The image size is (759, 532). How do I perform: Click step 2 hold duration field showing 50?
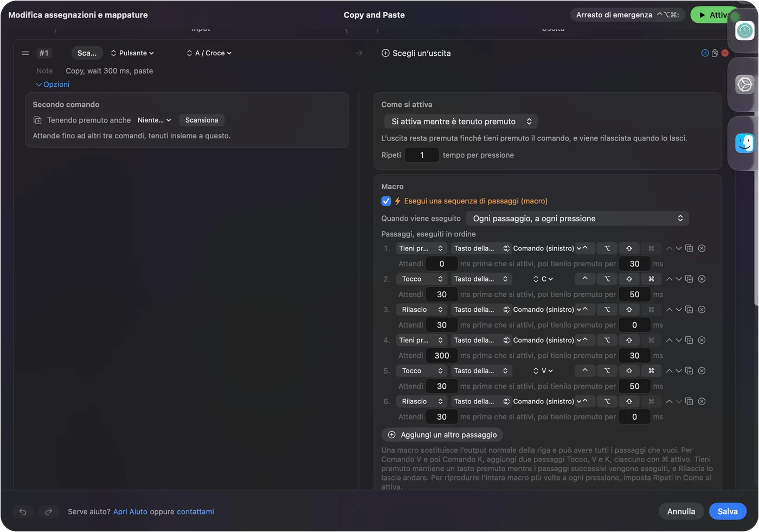634,294
